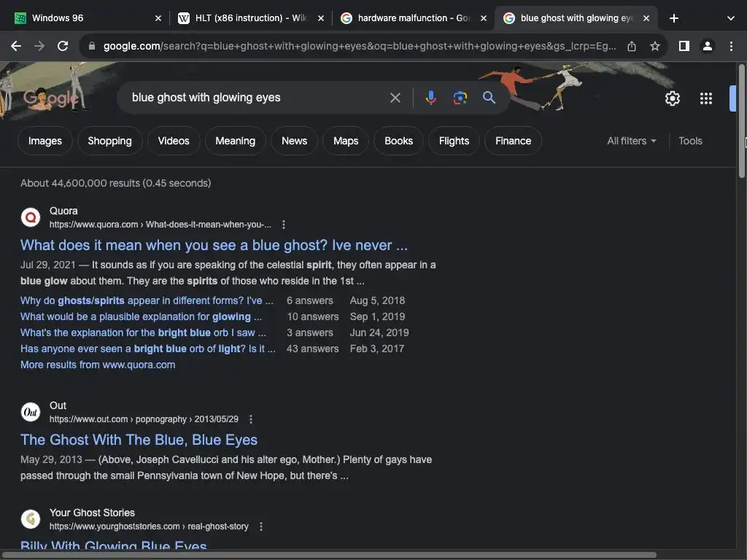Go back to the previous page
Screen dimensions: 747x560
16,46
